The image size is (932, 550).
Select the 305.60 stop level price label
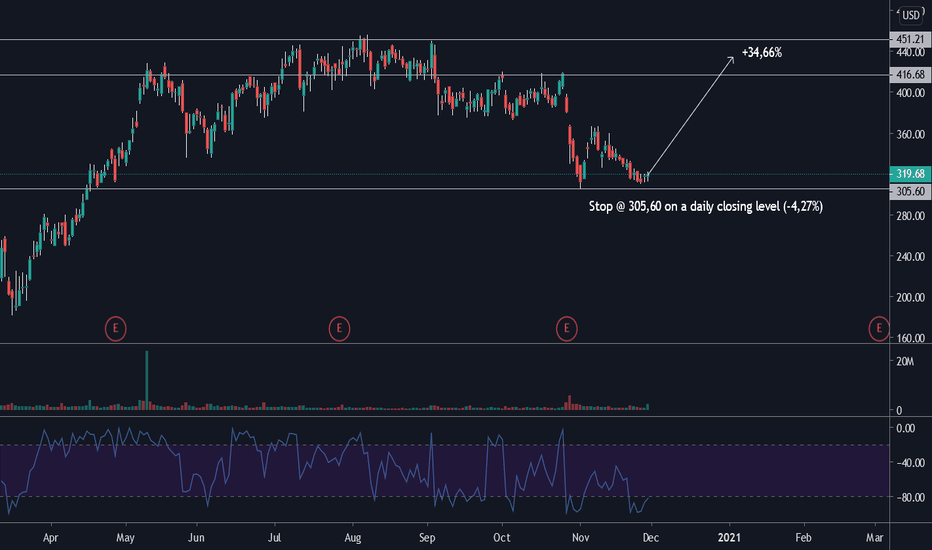pyautogui.click(x=910, y=191)
